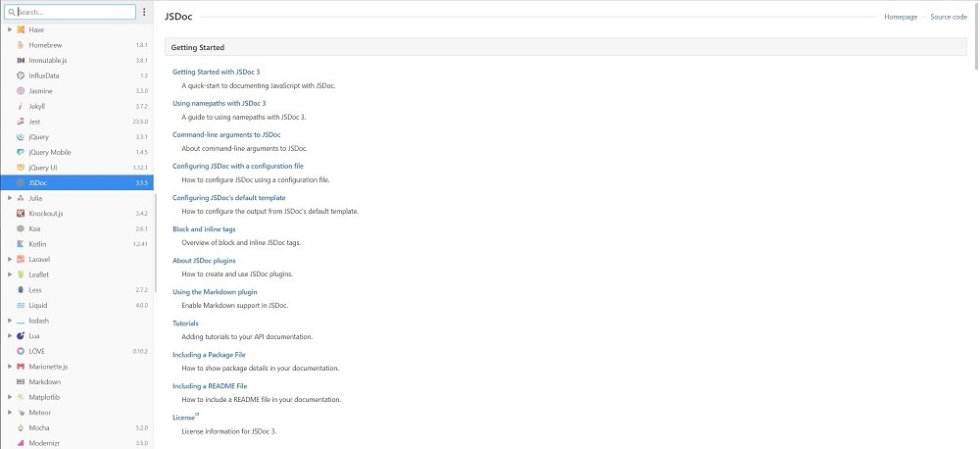Click the Kotlin icon
This screenshot has width=980, height=449.
coord(21,244)
